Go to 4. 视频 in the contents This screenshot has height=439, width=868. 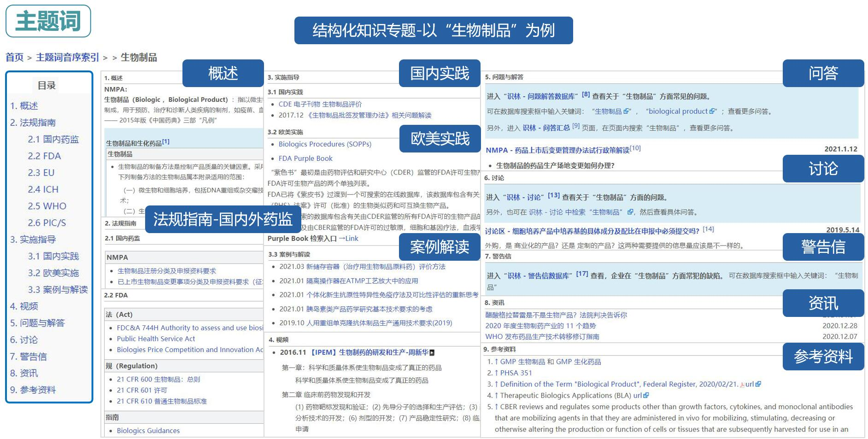point(24,306)
